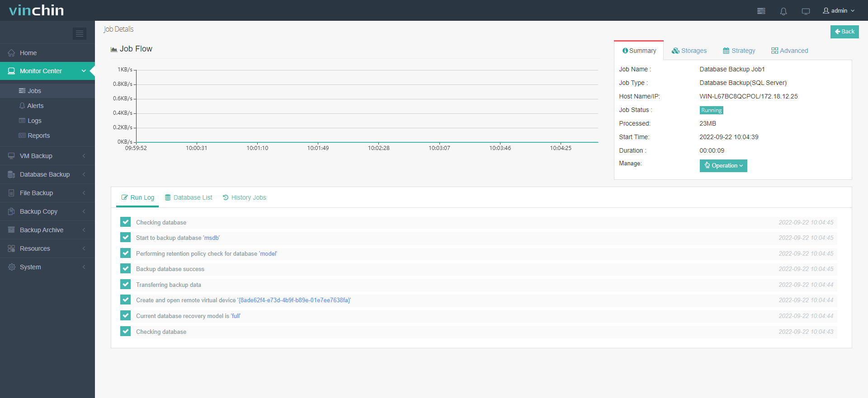Image resolution: width=868 pixels, height=398 pixels.
Task: Go to Home in sidebar
Action: point(47,53)
